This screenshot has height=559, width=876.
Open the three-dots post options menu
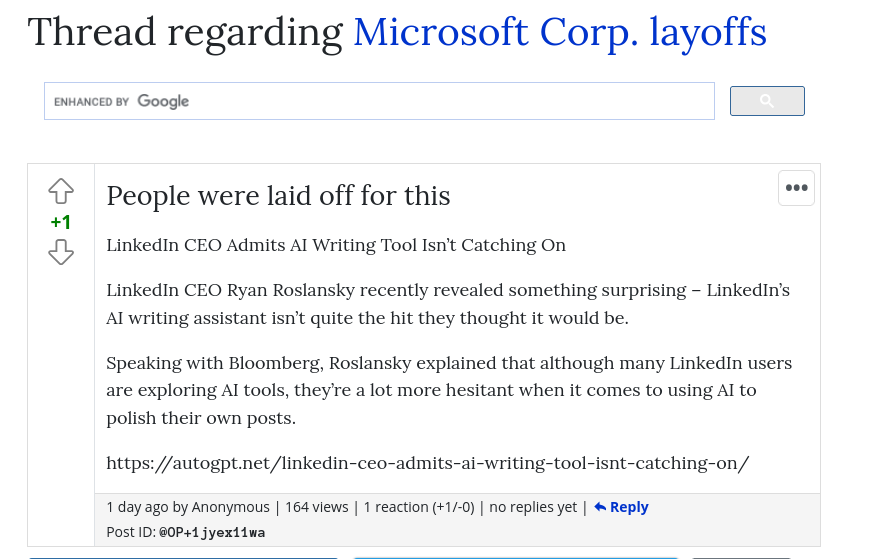[796, 188]
